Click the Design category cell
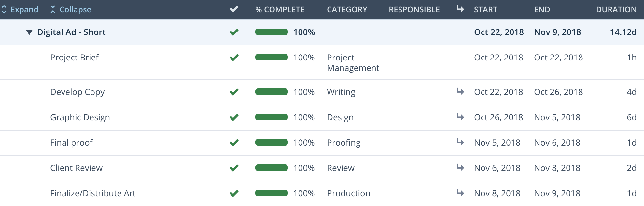Image resolution: width=644 pixels, height=206 pixels. 340,118
